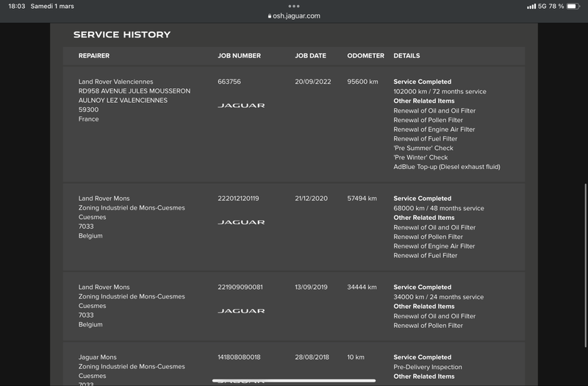The image size is (588, 386).
Task: Select odometer reading 95600 km
Action: click(362, 82)
